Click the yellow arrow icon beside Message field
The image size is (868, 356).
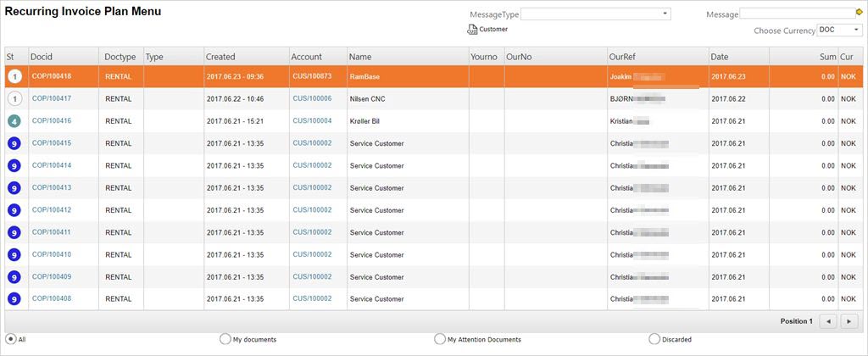point(859,13)
